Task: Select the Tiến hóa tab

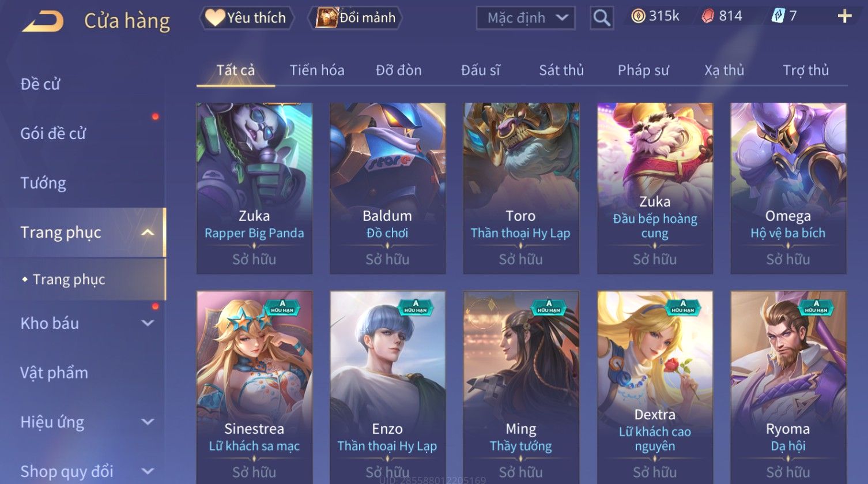Action: pyautogui.click(x=317, y=70)
